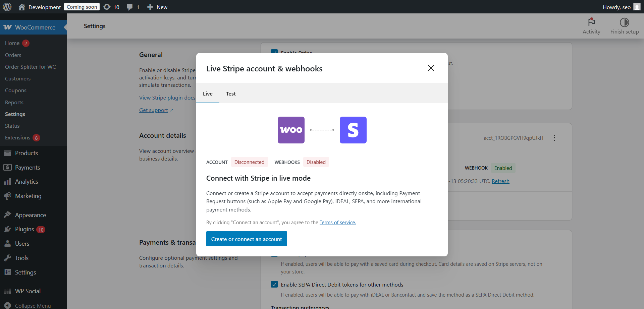Click the WooCommerce sidebar logo icon

pos(8,27)
